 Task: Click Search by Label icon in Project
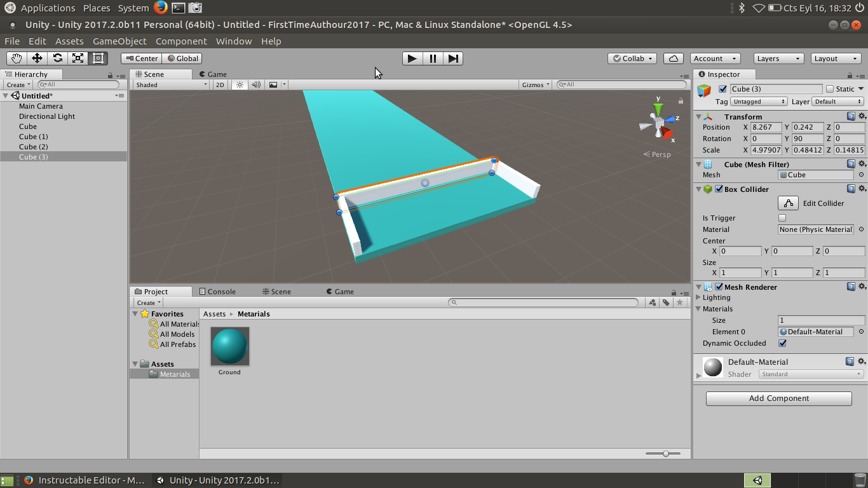pyautogui.click(x=666, y=302)
